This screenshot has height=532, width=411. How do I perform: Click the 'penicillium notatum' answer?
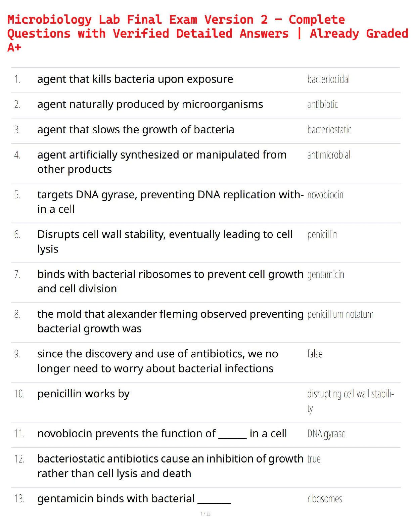click(340, 314)
